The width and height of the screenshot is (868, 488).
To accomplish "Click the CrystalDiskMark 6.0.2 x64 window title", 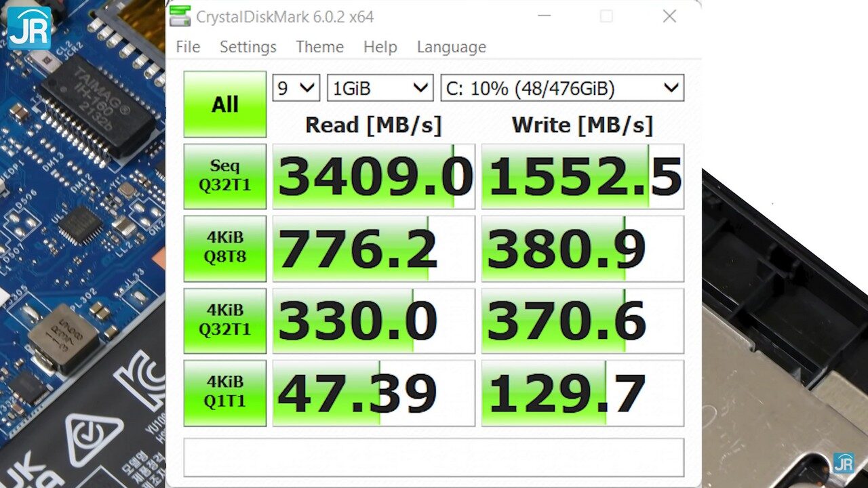I will pos(285,17).
